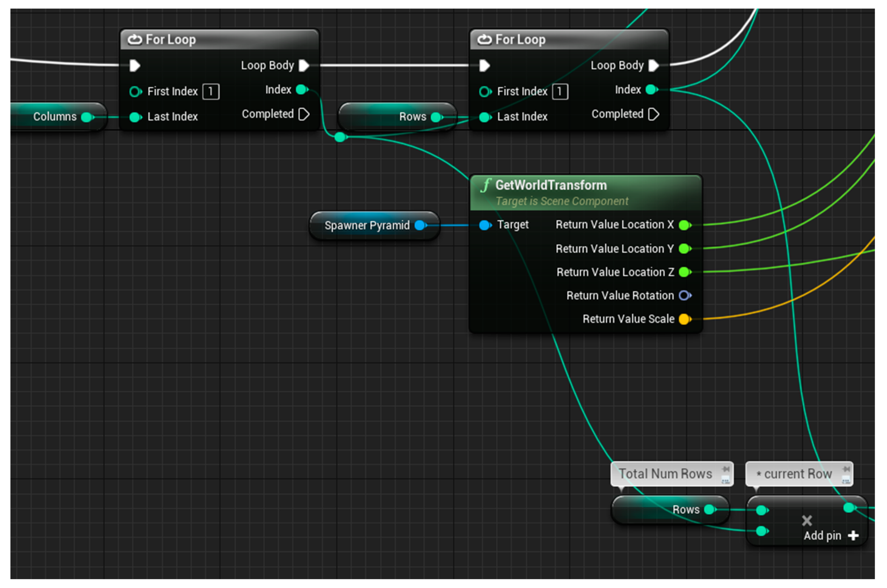Click Return Value Scale yellow pin
This screenshot has height=588, width=887.
pos(685,319)
